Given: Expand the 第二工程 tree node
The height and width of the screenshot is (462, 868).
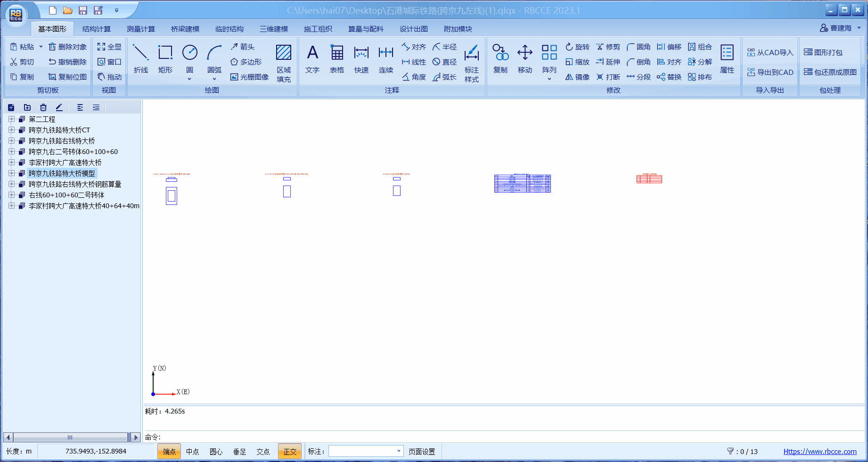Looking at the screenshot, I should (11, 119).
